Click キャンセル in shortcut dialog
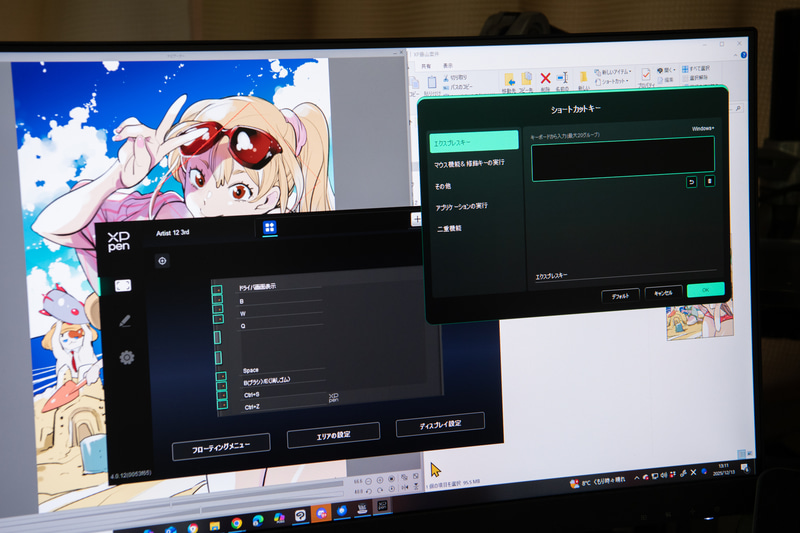The image size is (800, 533). pyautogui.click(x=663, y=293)
